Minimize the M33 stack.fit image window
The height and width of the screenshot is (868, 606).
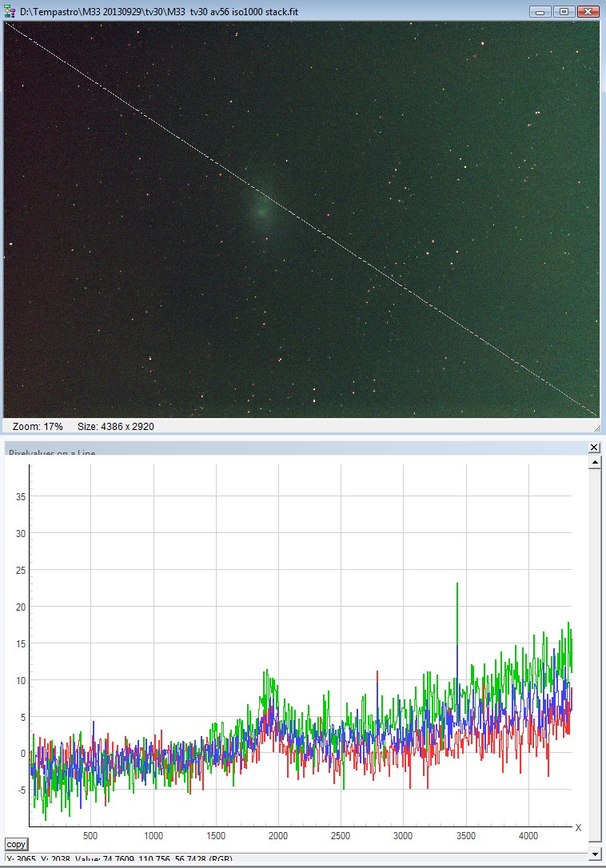[x=540, y=11]
